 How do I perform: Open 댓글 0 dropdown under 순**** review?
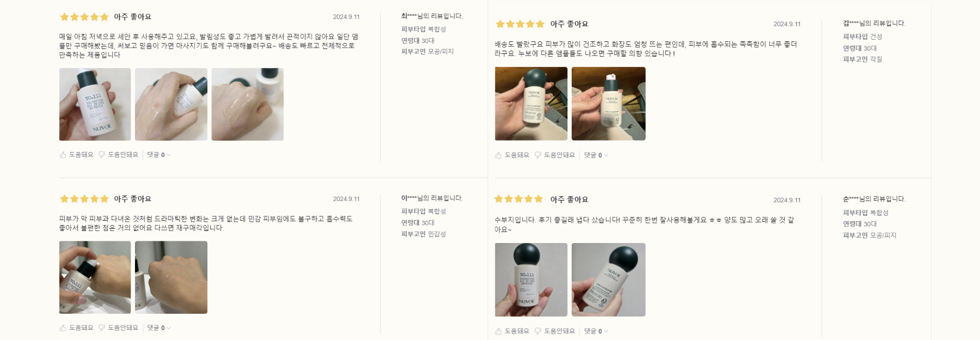coord(596,331)
